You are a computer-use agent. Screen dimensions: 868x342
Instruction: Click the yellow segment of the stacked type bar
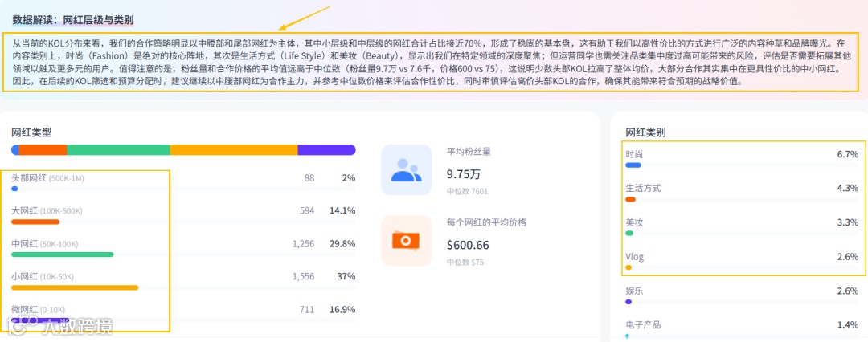click(x=234, y=149)
